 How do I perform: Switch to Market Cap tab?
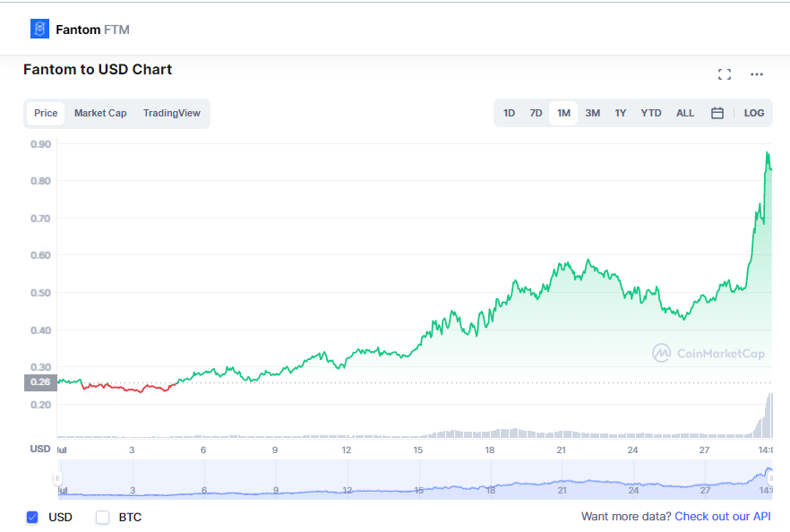[x=100, y=113]
